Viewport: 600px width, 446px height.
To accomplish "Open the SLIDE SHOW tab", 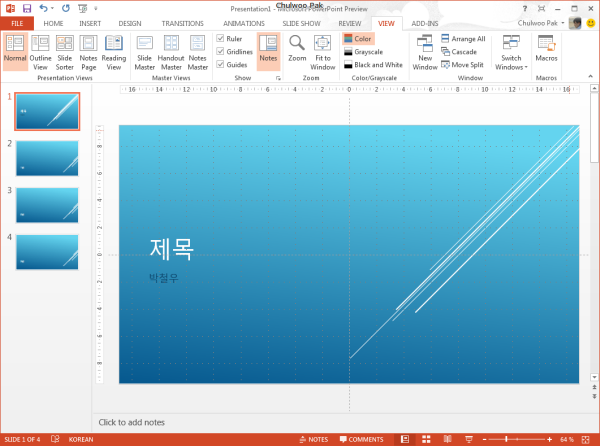I will (x=302, y=23).
